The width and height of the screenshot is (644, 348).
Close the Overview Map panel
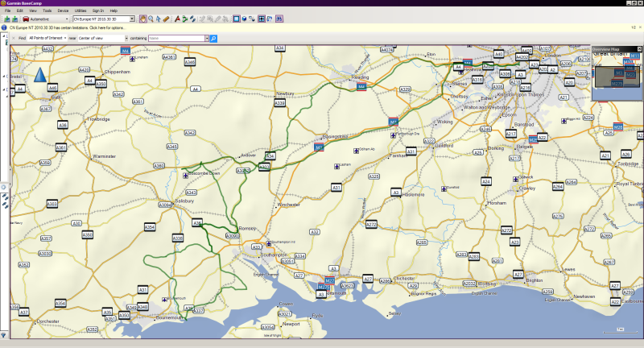[640, 49]
